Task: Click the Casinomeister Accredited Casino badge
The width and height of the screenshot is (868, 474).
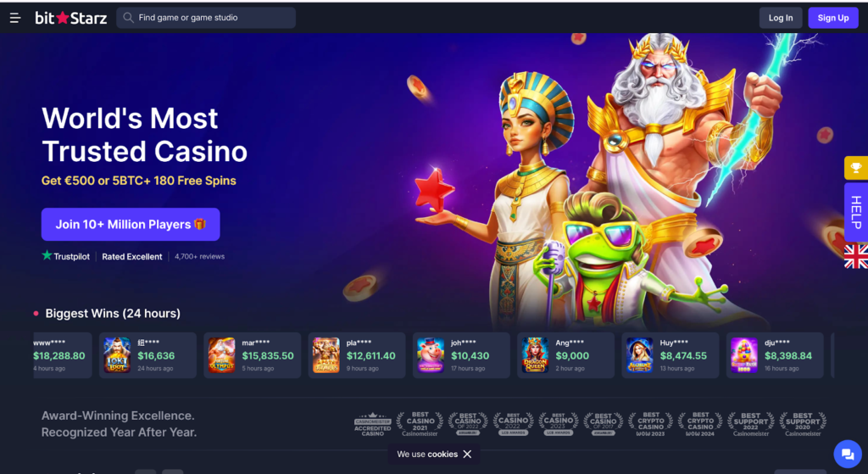Action: (373, 424)
